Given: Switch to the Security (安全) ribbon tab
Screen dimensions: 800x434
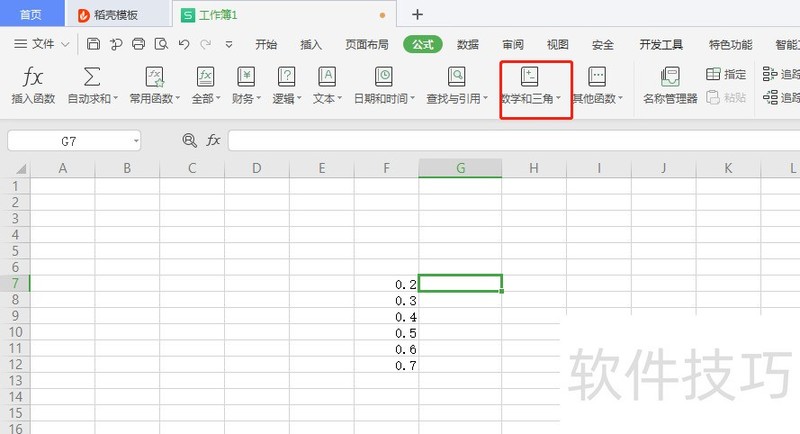Looking at the screenshot, I should (x=603, y=45).
